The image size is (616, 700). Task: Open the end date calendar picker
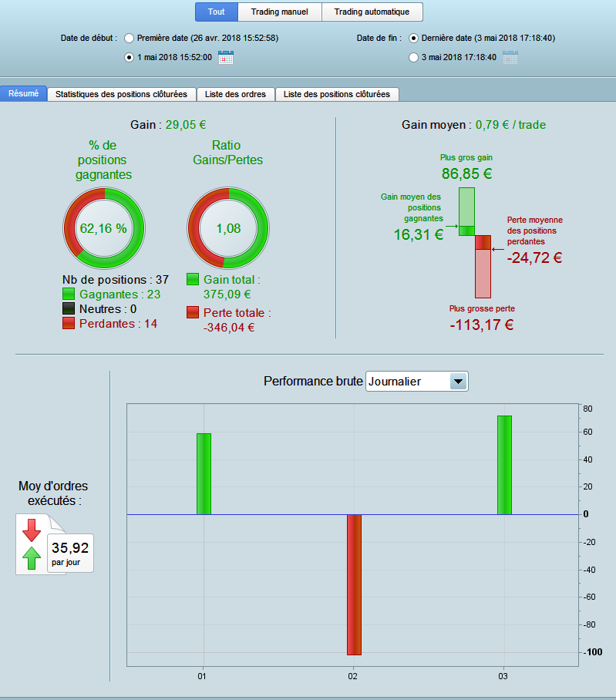[510, 57]
